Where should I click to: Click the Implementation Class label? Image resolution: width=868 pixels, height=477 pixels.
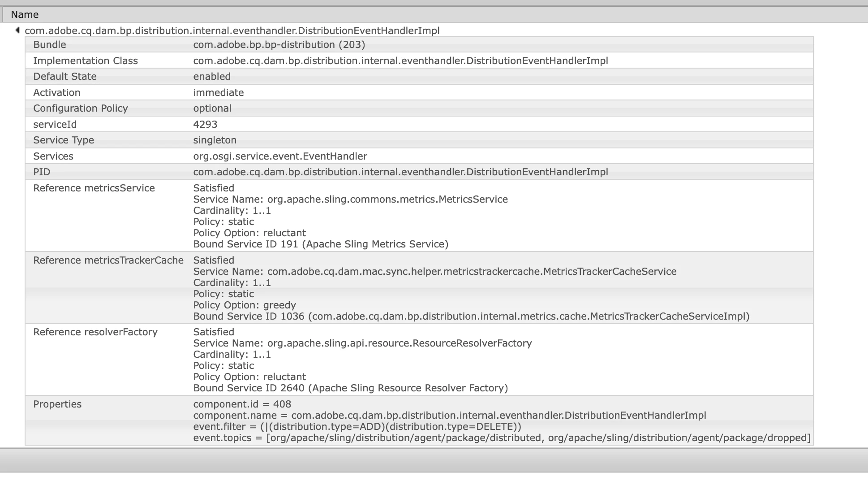pos(86,61)
